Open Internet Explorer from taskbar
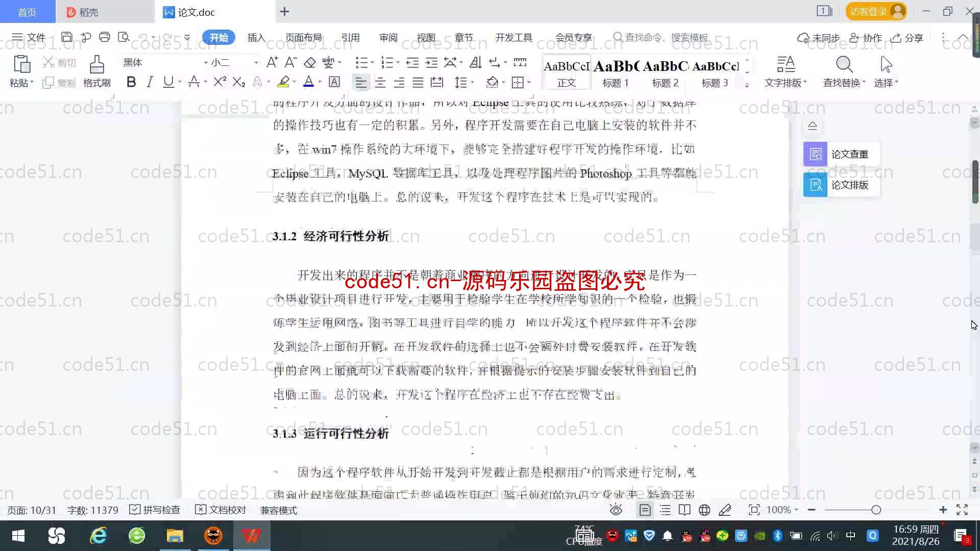This screenshot has height=551, width=980. (98, 536)
